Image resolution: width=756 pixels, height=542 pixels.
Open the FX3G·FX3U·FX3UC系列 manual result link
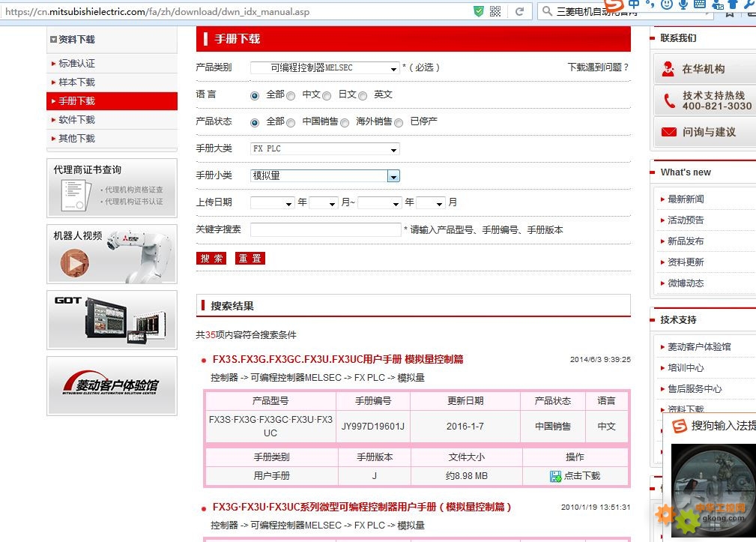coord(362,508)
